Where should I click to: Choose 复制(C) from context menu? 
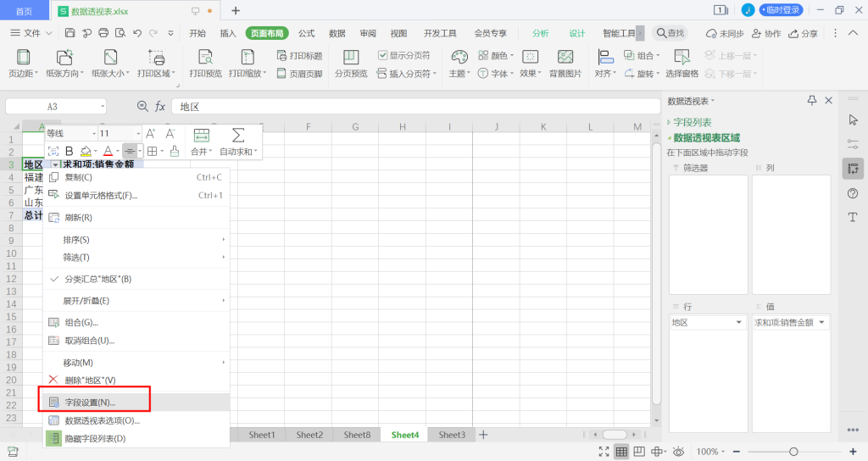136,177
